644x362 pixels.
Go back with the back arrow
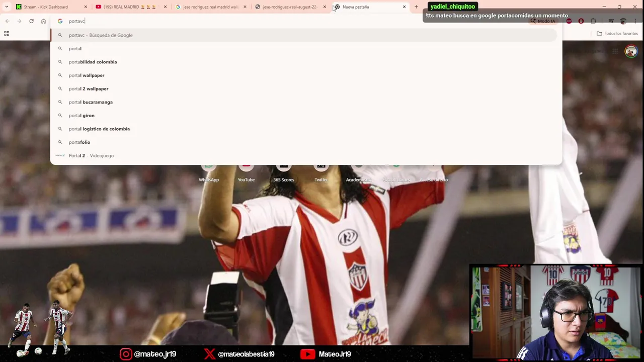7,21
